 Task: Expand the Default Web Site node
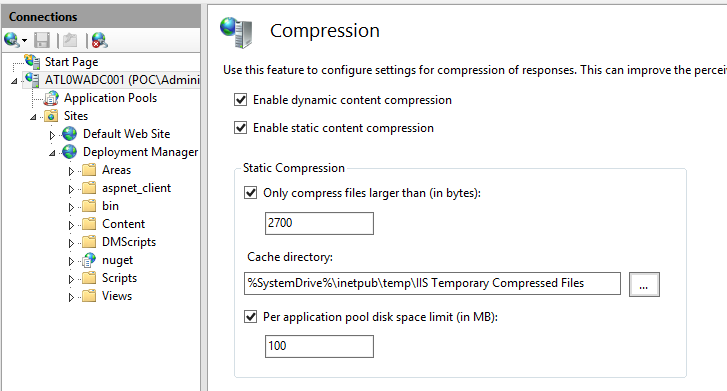coord(52,135)
